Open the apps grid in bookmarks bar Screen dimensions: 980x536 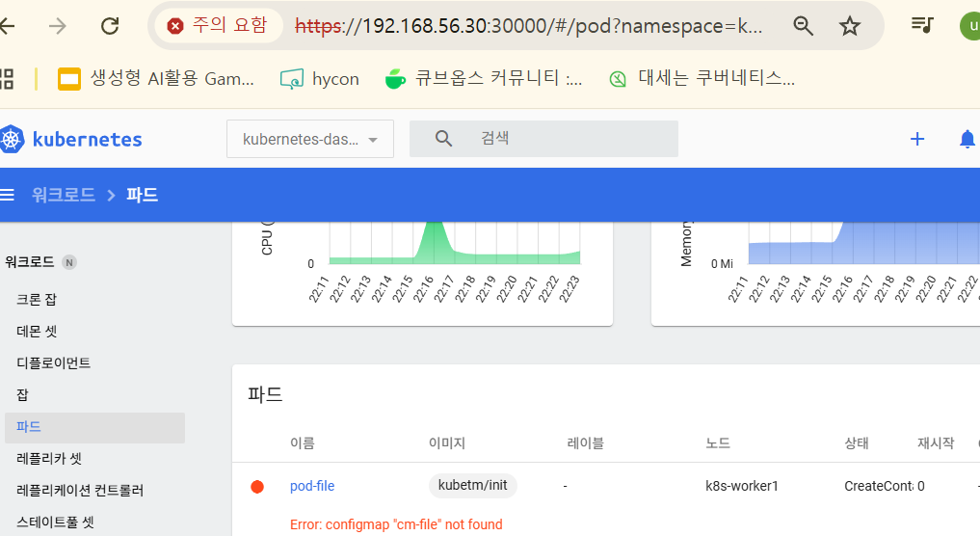pos(6,79)
